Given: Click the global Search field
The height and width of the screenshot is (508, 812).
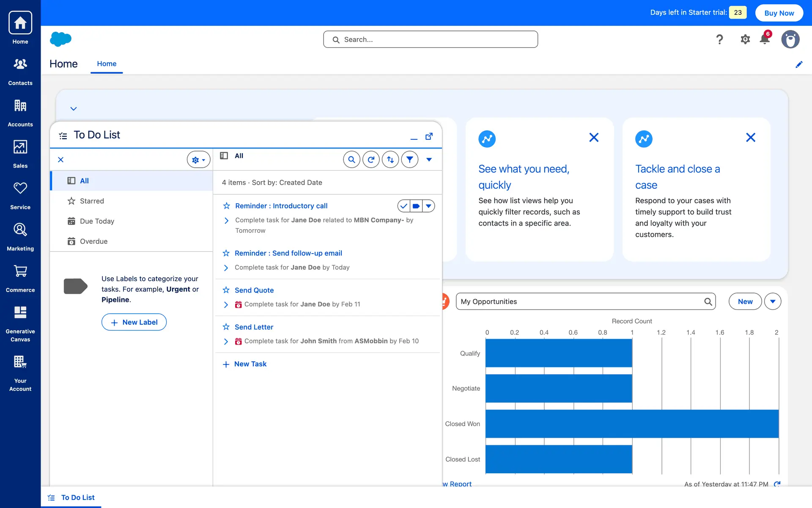Looking at the screenshot, I should tap(431, 39).
